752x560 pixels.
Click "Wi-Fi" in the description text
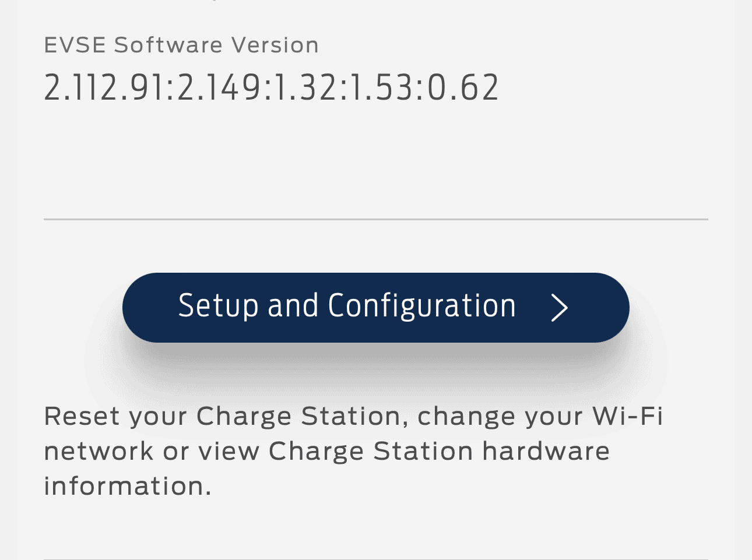coord(628,417)
